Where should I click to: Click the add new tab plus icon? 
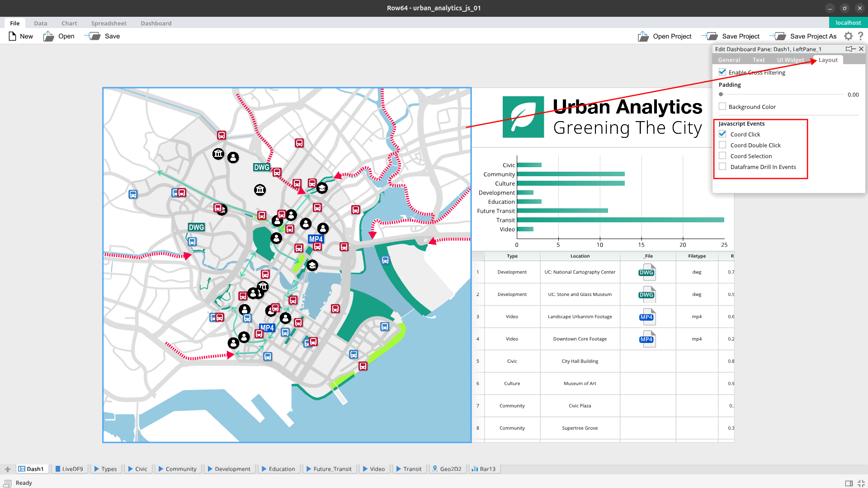(7, 469)
